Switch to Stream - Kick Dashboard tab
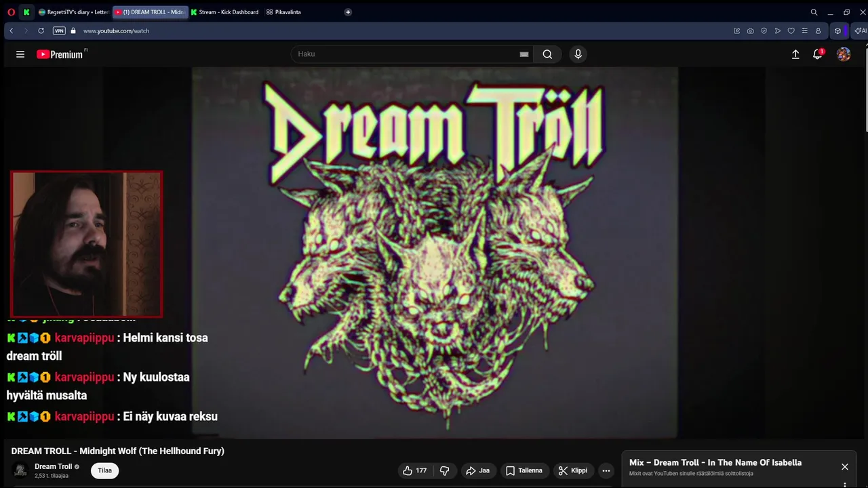This screenshot has width=868, height=488. [x=225, y=12]
